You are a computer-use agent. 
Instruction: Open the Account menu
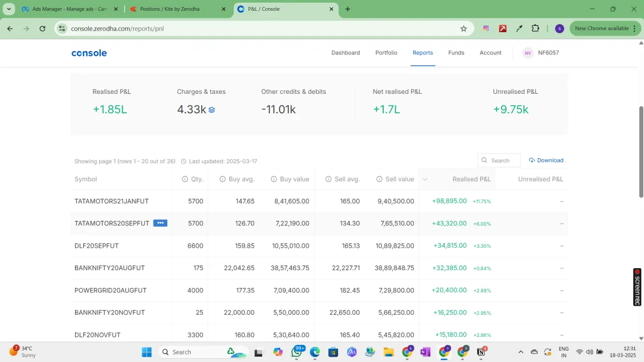point(491,53)
